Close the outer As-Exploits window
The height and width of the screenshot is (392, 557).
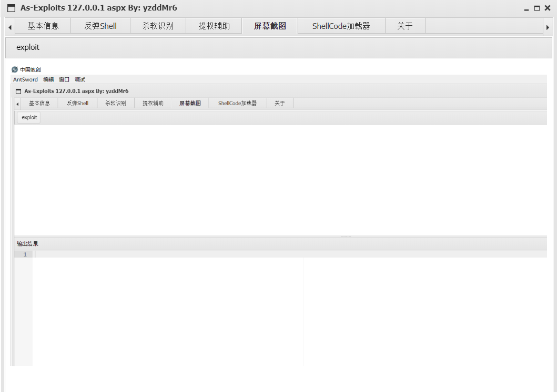[x=548, y=8]
